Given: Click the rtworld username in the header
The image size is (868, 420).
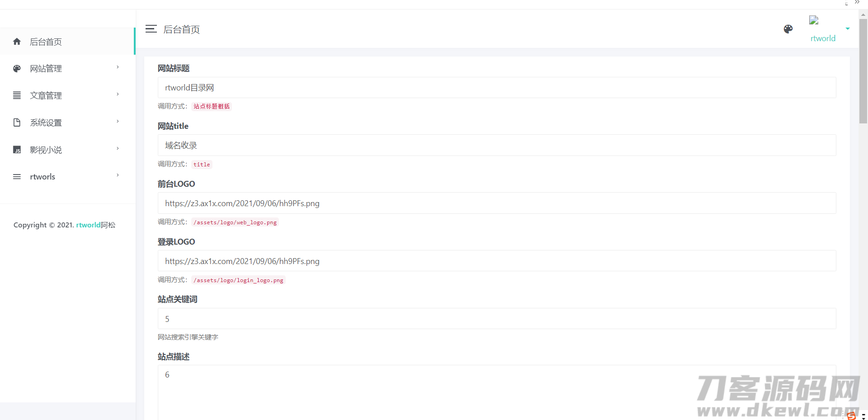Looking at the screenshot, I should click(823, 38).
